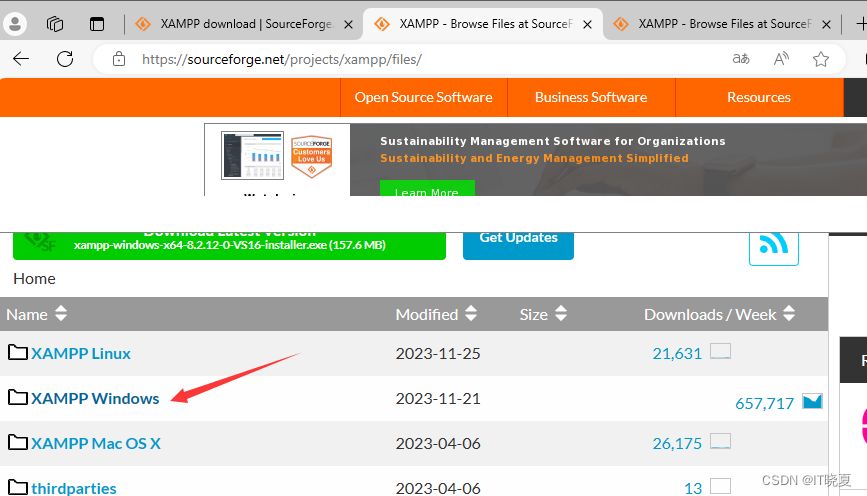Open the browser profile avatar icon
This screenshot has height=496, width=867.
point(15,24)
